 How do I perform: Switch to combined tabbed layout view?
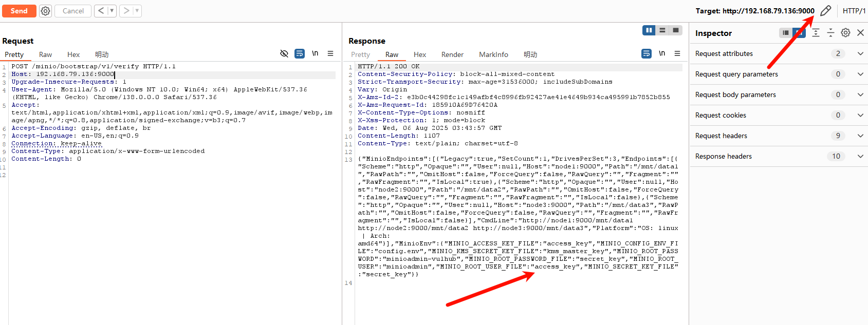pos(676,30)
